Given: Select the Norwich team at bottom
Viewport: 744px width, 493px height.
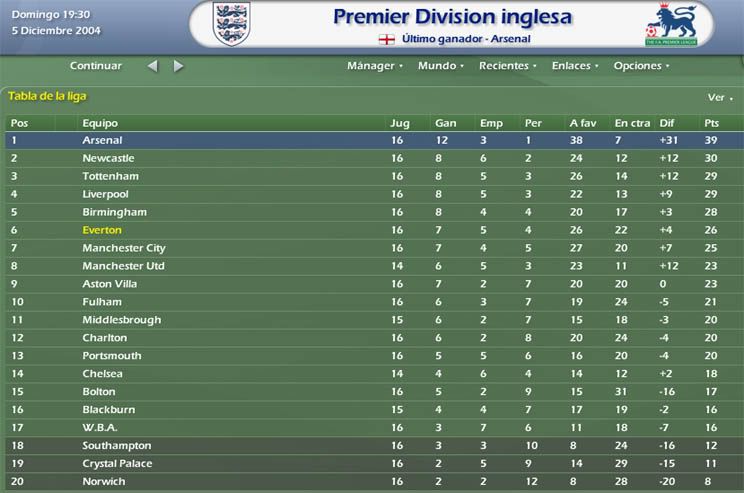Looking at the screenshot, I should 104,482.
